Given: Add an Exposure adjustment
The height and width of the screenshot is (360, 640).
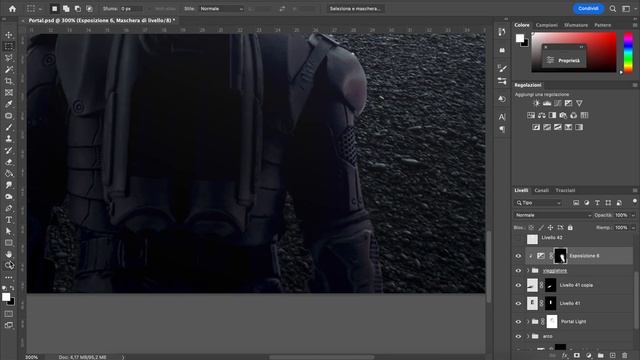Looking at the screenshot, I should (568, 103).
